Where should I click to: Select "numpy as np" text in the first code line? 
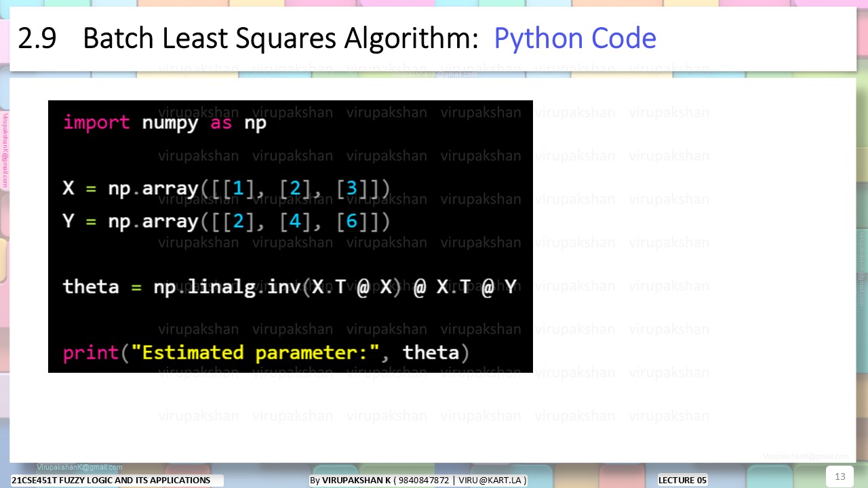pyautogui.click(x=204, y=124)
